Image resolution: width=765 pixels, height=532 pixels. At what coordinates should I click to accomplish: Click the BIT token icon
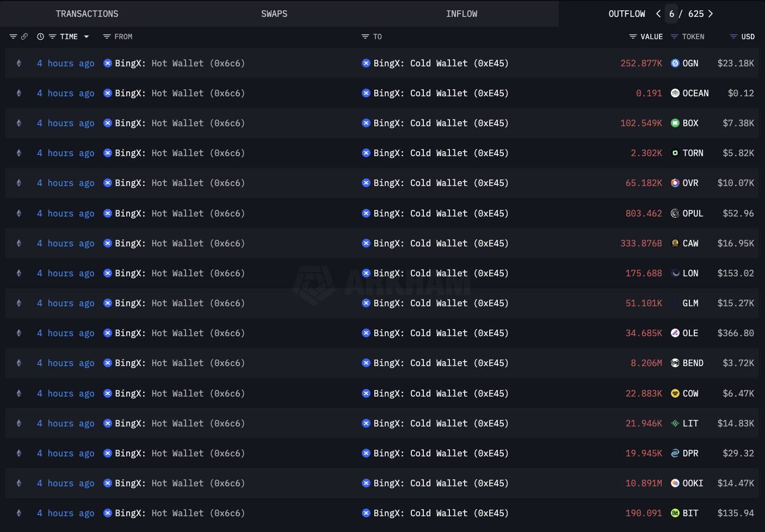click(x=675, y=513)
